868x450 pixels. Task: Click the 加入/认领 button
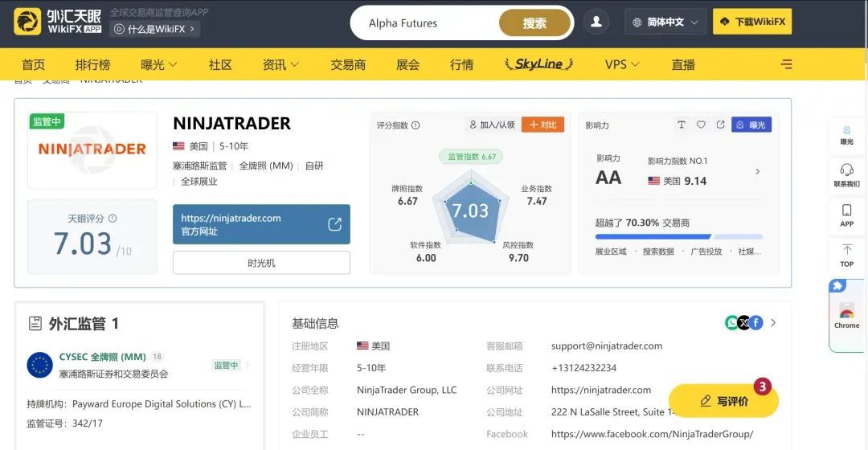click(x=492, y=125)
